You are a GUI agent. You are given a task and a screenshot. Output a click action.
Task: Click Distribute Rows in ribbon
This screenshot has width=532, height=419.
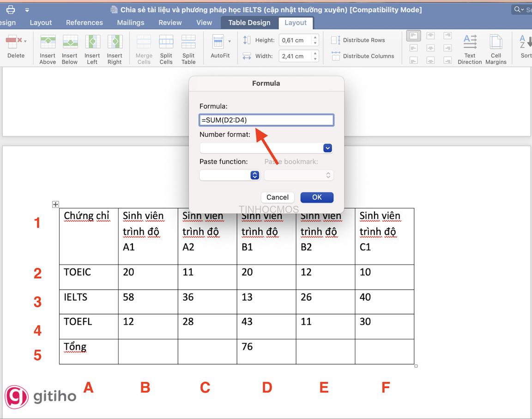coord(358,40)
